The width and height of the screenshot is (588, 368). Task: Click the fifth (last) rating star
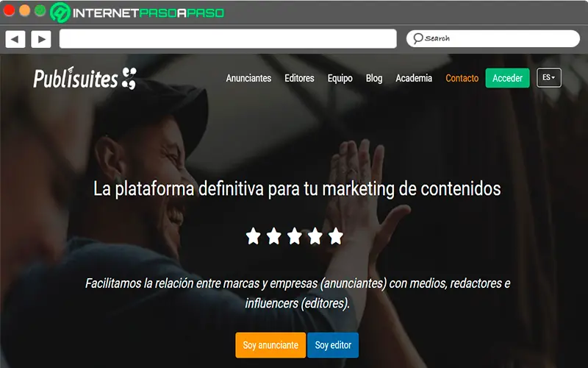tap(336, 236)
